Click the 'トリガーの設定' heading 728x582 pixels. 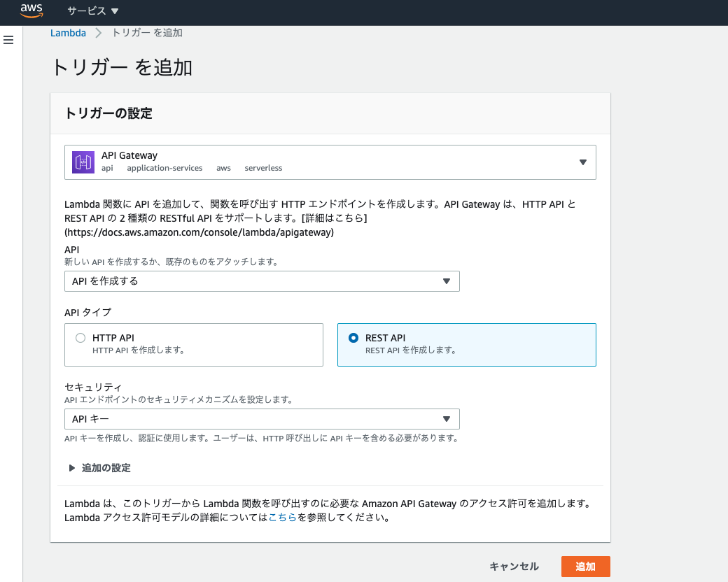coord(108,113)
